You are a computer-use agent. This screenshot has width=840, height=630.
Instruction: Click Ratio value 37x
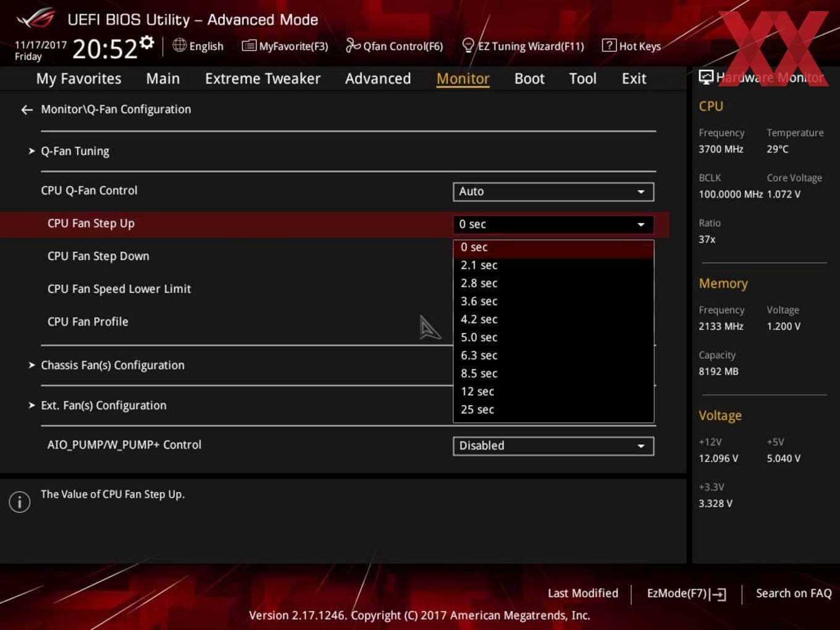(x=707, y=239)
